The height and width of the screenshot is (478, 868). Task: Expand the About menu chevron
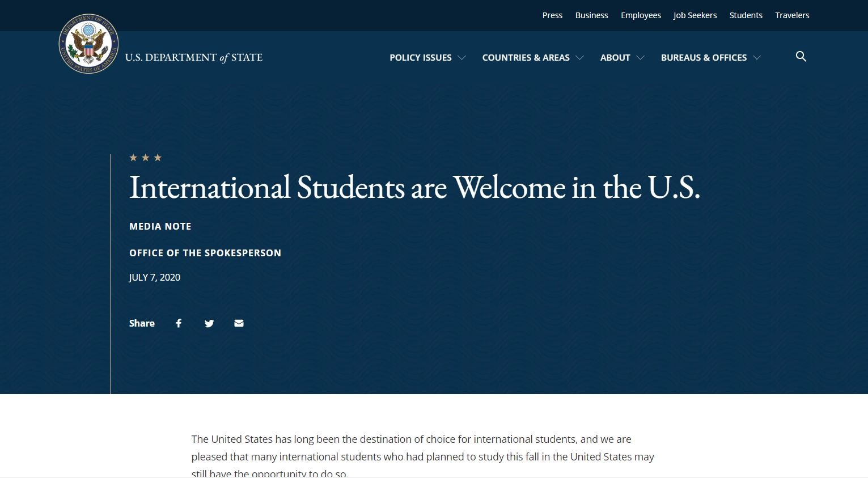click(x=640, y=58)
